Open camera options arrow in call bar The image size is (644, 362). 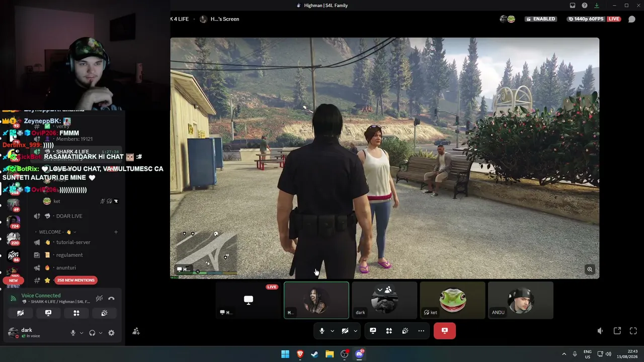point(355,331)
